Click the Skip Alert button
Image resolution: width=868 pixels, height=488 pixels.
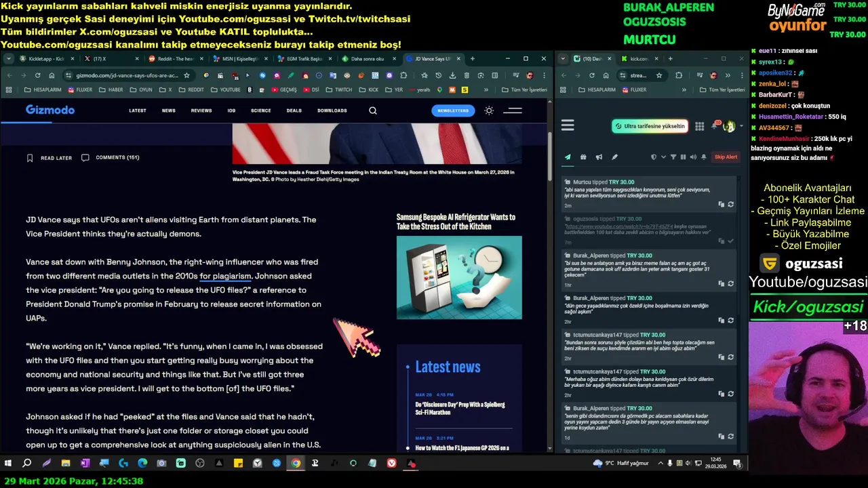pyautogui.click(x=726, y=157)
